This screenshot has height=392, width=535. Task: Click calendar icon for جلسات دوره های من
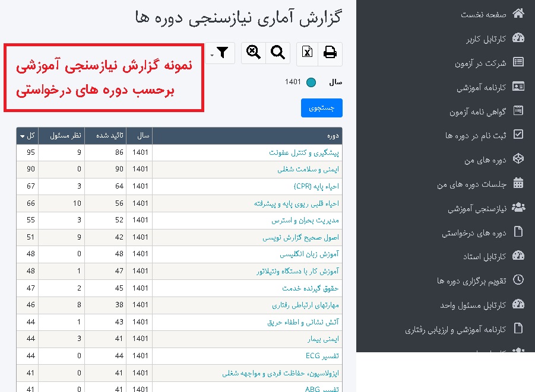(x=518, y=183)
